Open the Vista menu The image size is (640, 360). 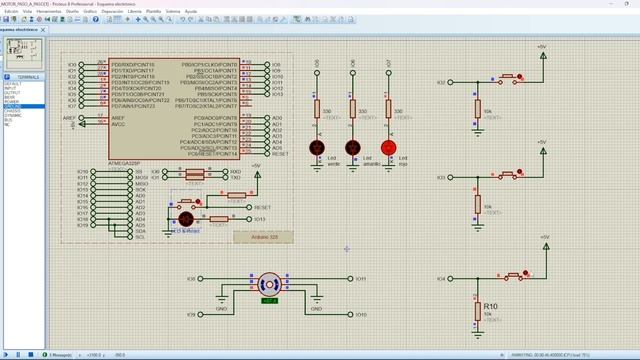27,11
